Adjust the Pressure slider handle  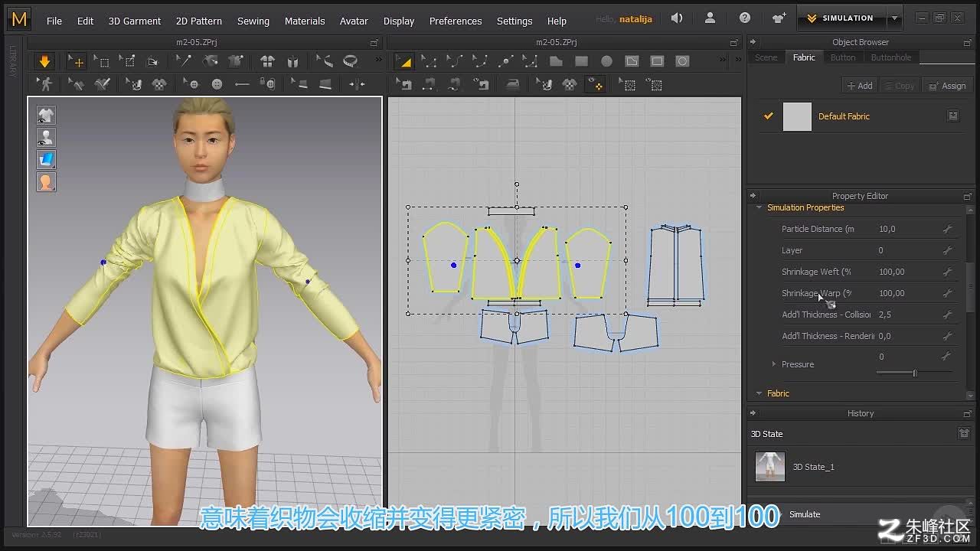point(915,373)
